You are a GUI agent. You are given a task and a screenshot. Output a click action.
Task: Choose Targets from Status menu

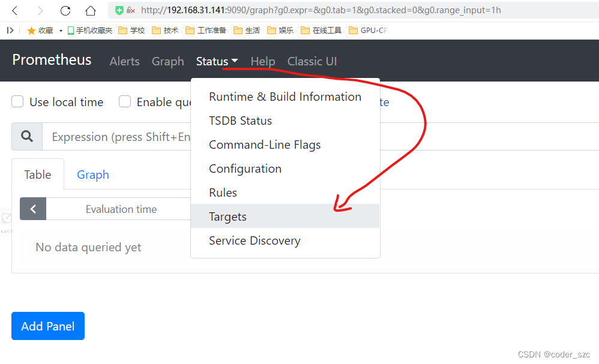(x=285, y=216)
